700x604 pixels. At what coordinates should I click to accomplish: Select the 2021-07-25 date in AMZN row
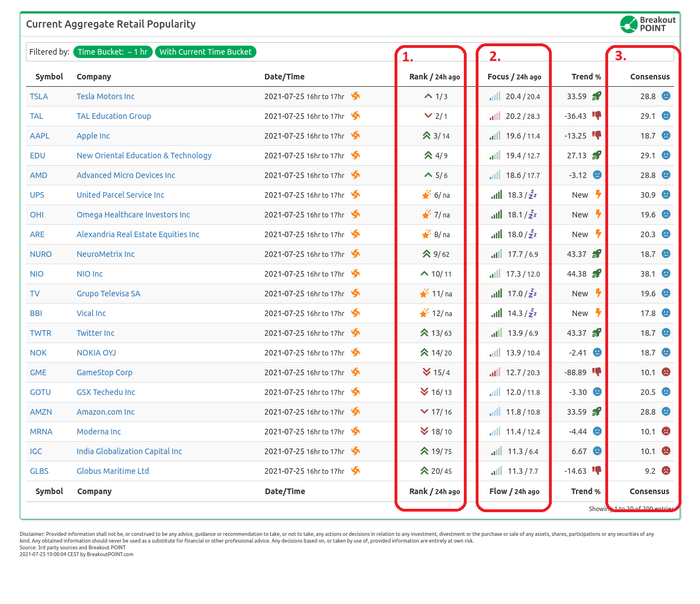284,412
